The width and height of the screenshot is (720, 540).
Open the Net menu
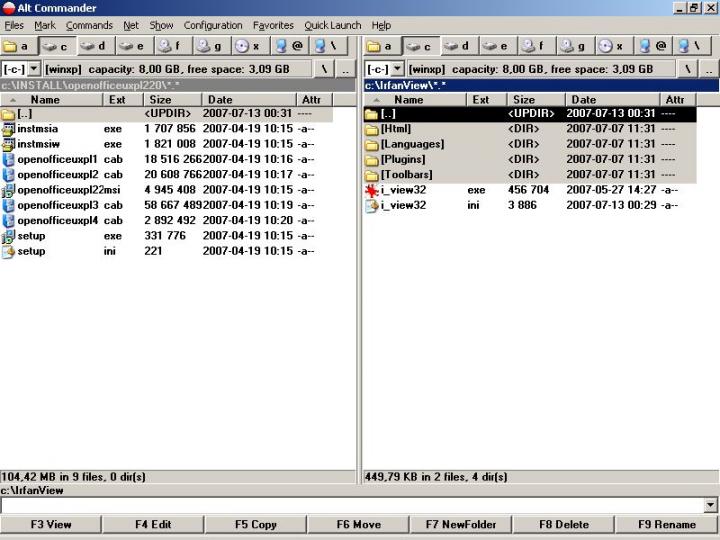131,25
